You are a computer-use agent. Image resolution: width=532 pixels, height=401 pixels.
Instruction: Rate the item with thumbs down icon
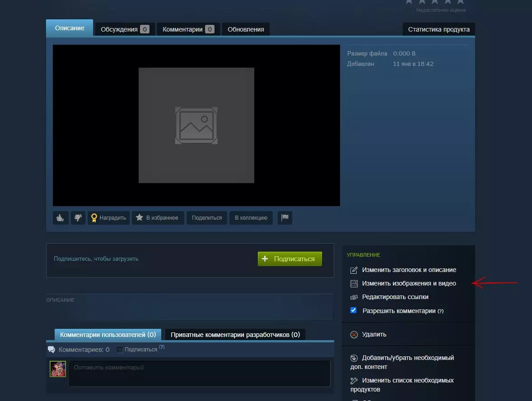click(78, 217)
